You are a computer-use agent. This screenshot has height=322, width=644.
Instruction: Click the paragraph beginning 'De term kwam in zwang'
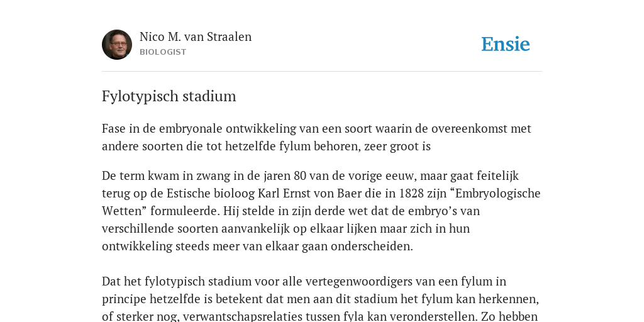pos(321,211)
